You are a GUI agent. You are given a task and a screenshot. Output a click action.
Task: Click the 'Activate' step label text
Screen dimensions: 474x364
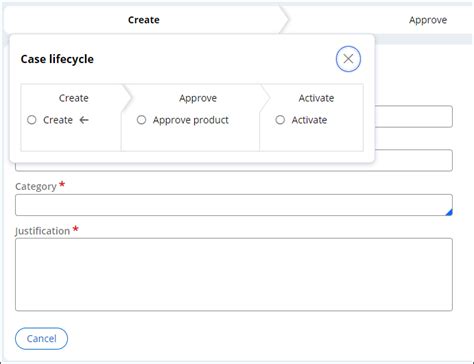[309, 120]
